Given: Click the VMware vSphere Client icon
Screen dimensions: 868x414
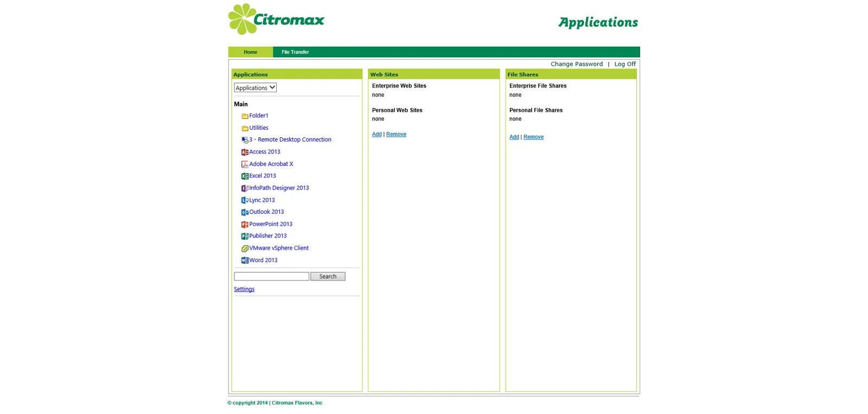Looking at the screenshot, I should [245, 249].
